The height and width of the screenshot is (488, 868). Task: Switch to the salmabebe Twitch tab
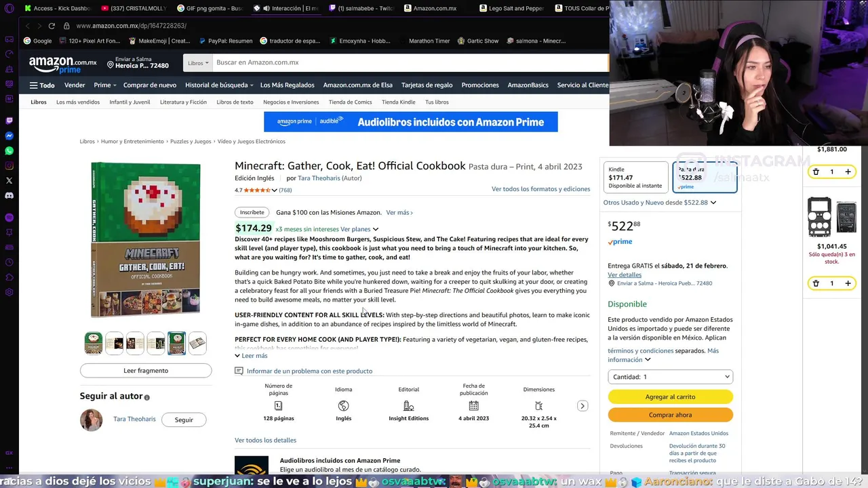pos(361,8)
